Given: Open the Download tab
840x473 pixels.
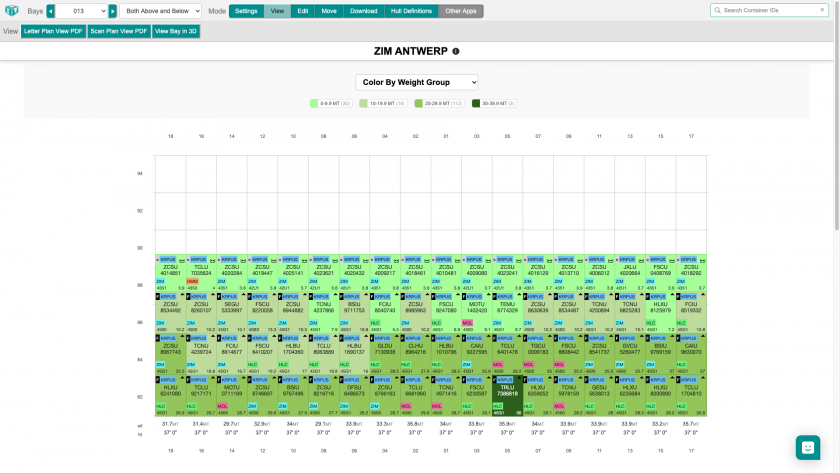Looking at the screenshot, I should coord(364,11).
